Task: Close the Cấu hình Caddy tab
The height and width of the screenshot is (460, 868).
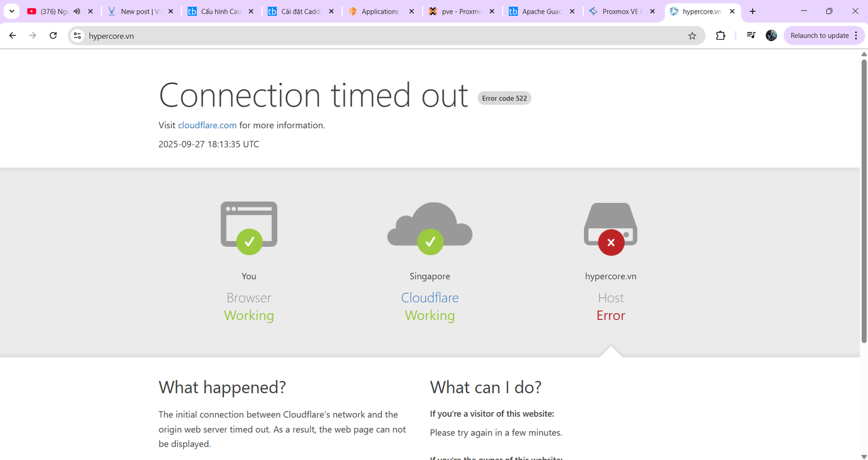Action: pyautogui.click(x=251, y=12)
